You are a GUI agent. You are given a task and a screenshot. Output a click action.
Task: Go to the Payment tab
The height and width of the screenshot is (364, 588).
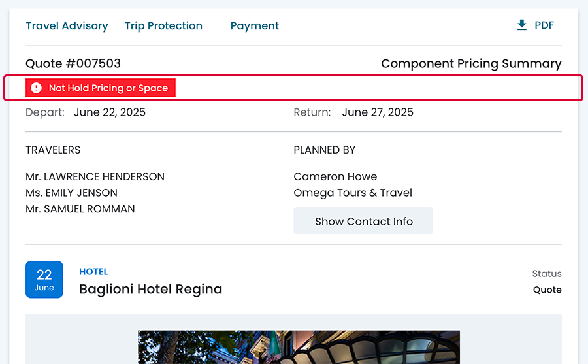255,26
